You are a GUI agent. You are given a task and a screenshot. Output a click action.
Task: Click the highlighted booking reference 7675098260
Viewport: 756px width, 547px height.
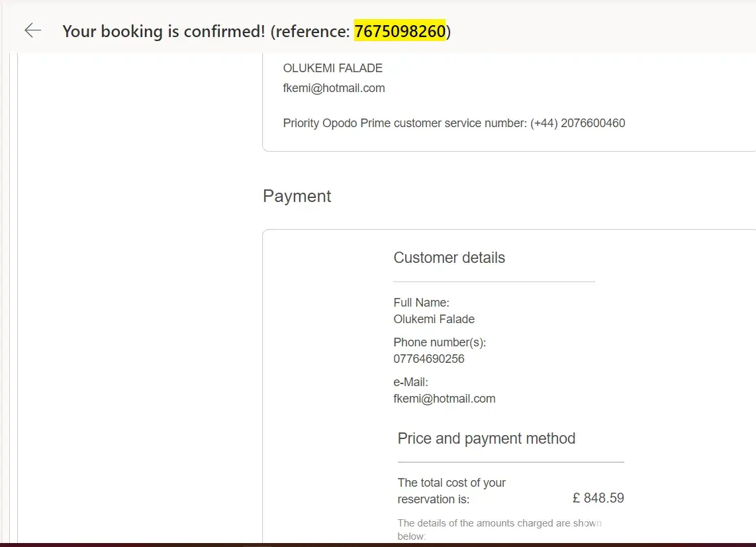pos(400,31)
